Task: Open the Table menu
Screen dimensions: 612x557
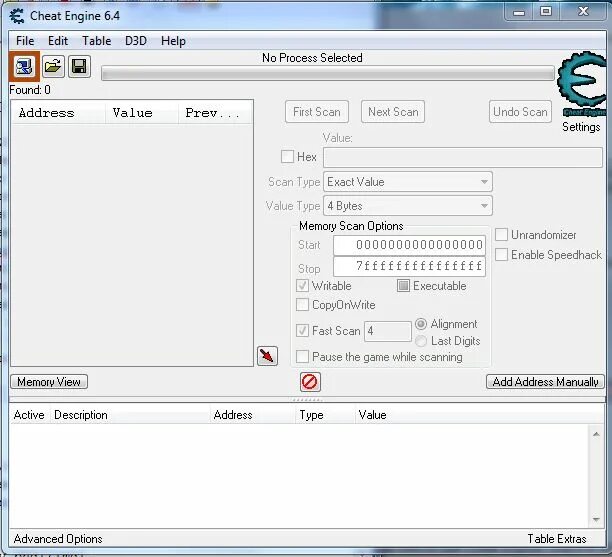Action: (96, 41)
